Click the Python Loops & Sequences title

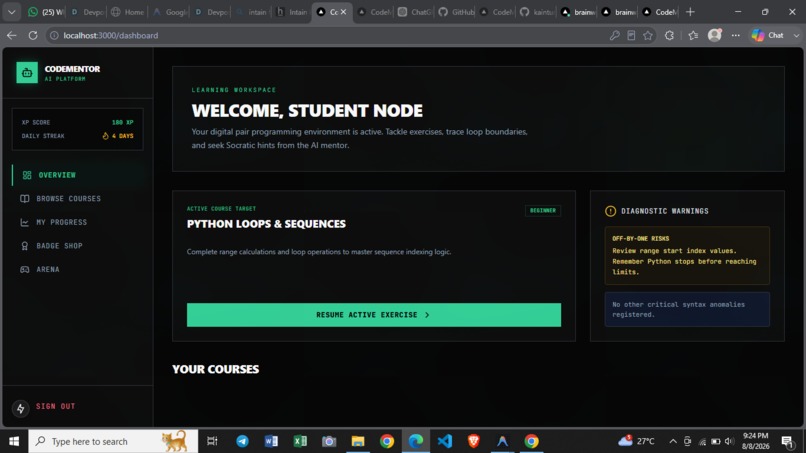266,224
